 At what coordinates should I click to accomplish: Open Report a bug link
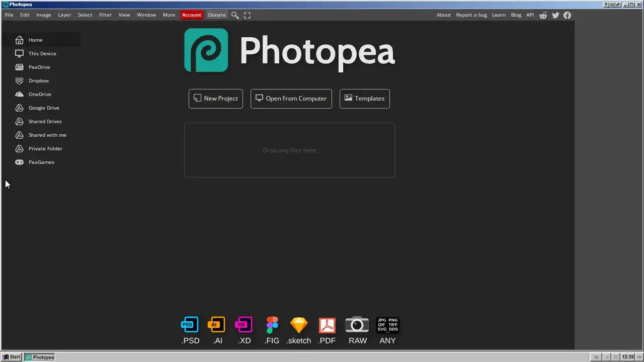pyautogui.click(x=471, y=15)
